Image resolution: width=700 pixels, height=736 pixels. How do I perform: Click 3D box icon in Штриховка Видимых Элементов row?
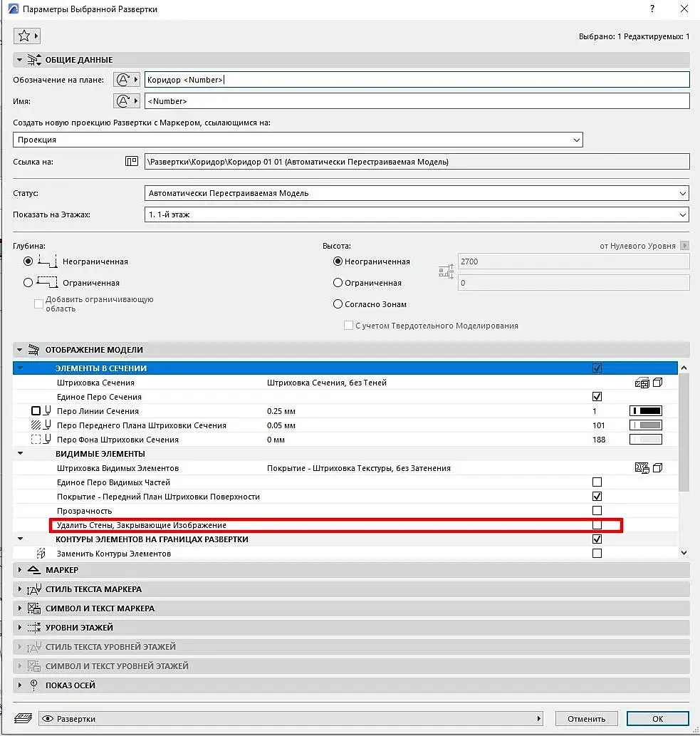(658, 468)
